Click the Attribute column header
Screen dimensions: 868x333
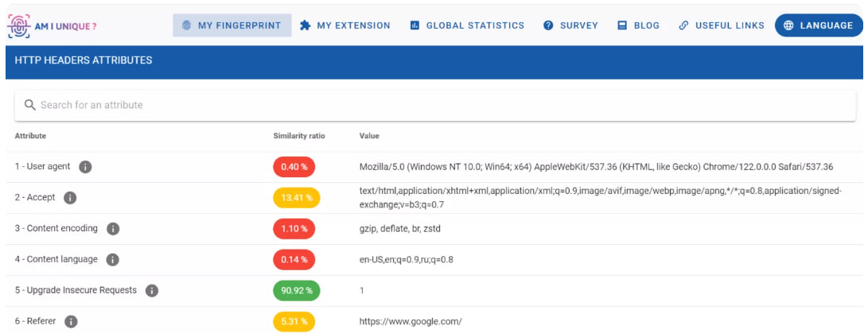click(30, 136)
